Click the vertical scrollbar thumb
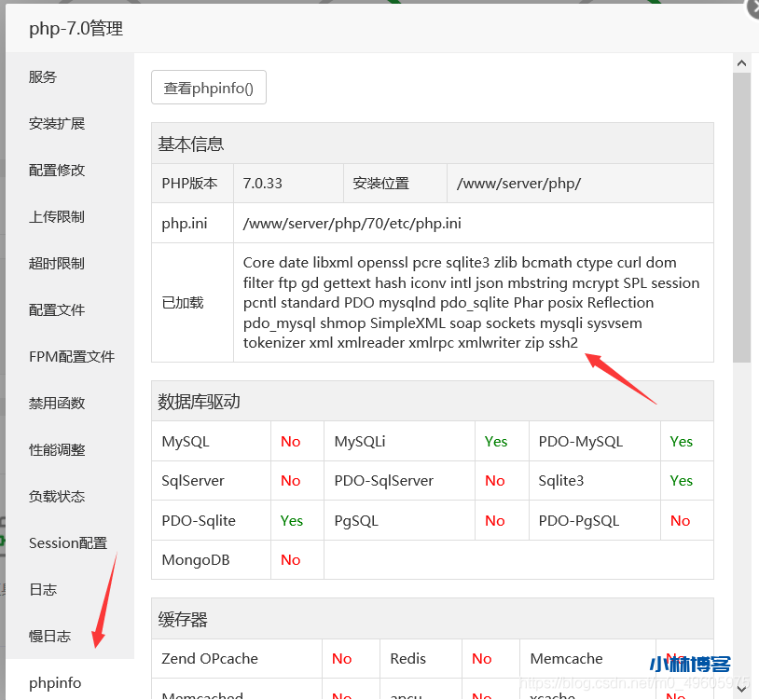 tap(741, 214)
